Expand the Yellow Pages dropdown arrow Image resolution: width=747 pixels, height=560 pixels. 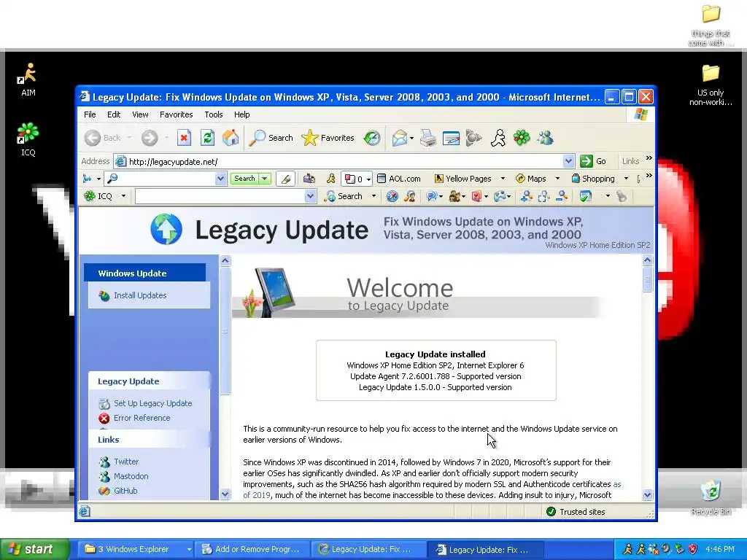pyautogui.click(x=503, y=179)
